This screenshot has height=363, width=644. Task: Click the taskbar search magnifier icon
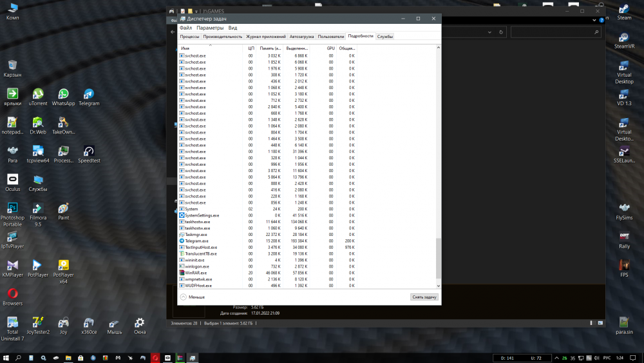pyautogui.click(x=18, y=358)
